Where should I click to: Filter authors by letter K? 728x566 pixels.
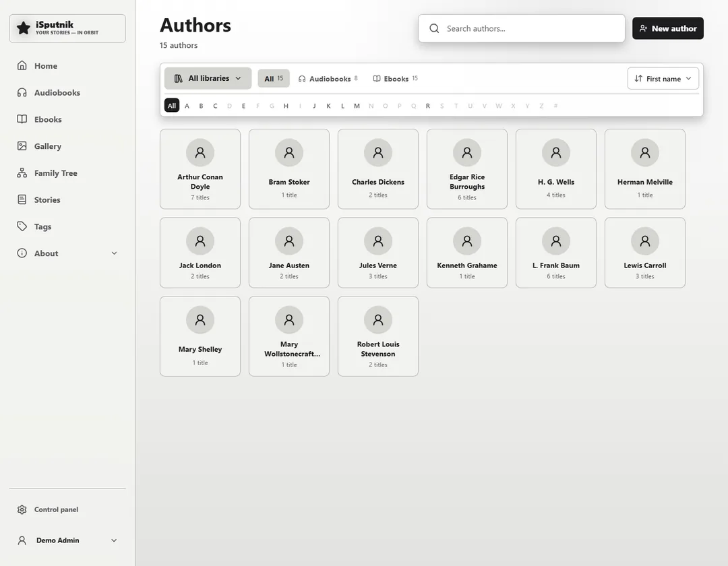pyautogui.click(x=328, y=106)
